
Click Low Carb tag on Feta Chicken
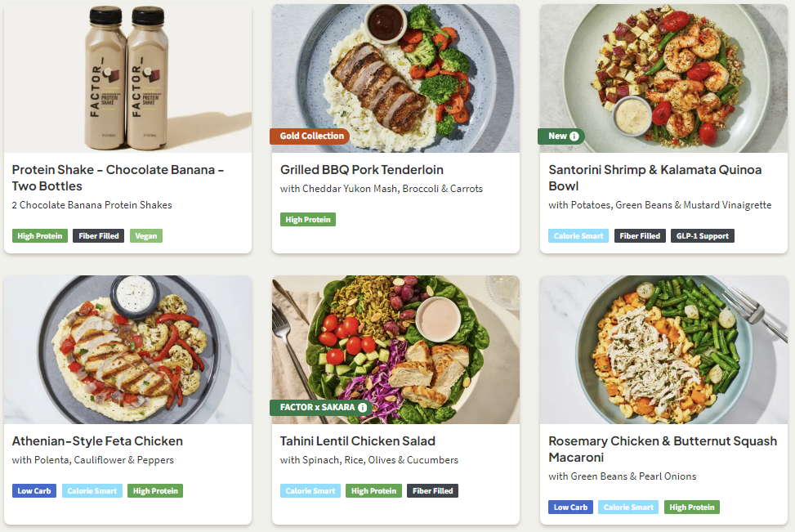[34, 491]
